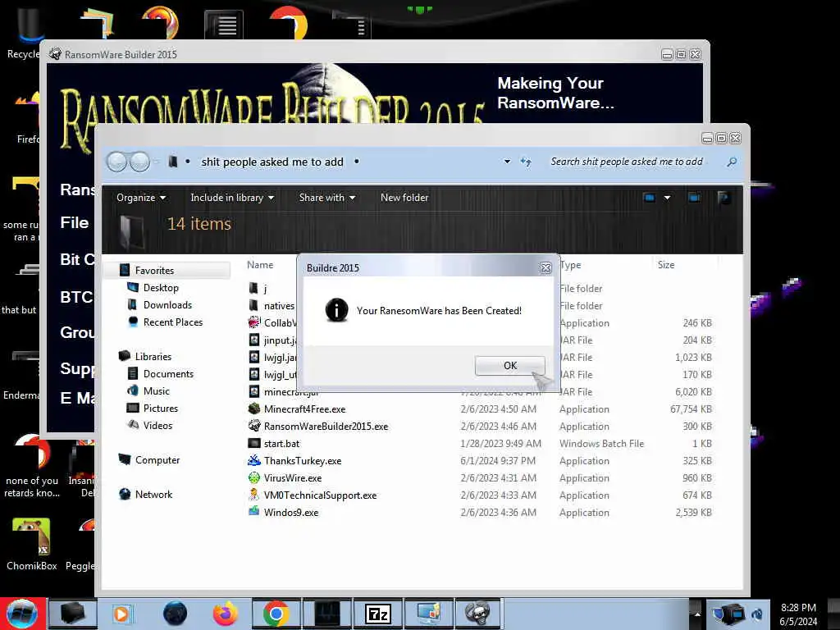Image resolution: width=840 pixels, height=630 pixels.
Task: Click the 6/1/2024 9:37 PM date
Action: point(498,461)
